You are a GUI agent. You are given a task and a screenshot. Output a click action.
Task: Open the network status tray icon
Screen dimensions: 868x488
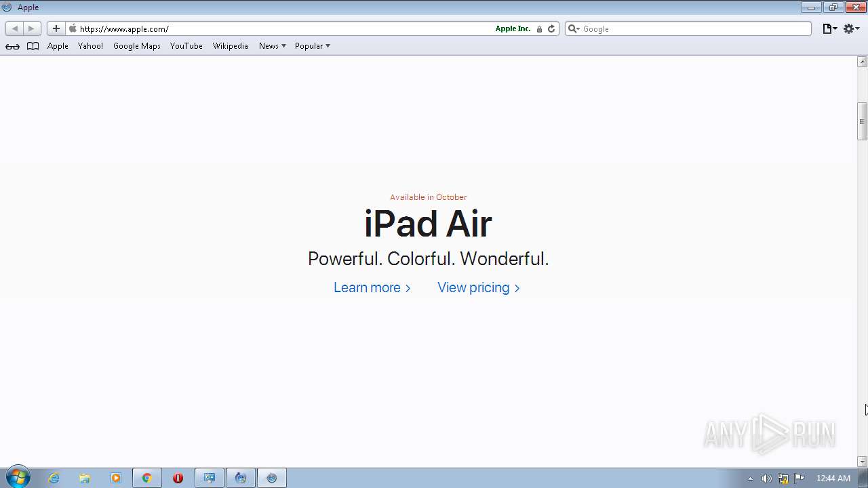click(783, 479)
